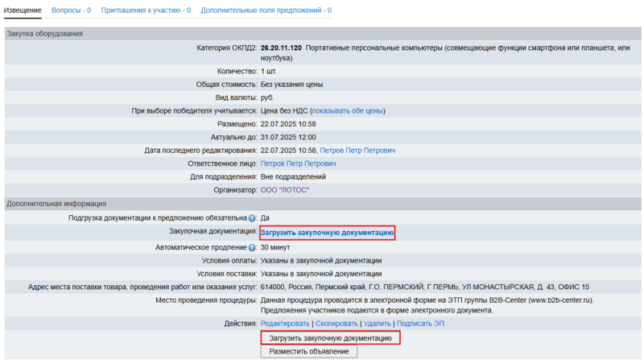Screen dimensions: 644x364
Task: Open Петров Петр Петрович link in last-edit row
Action: pyautogui.click(x=357, y=151)
